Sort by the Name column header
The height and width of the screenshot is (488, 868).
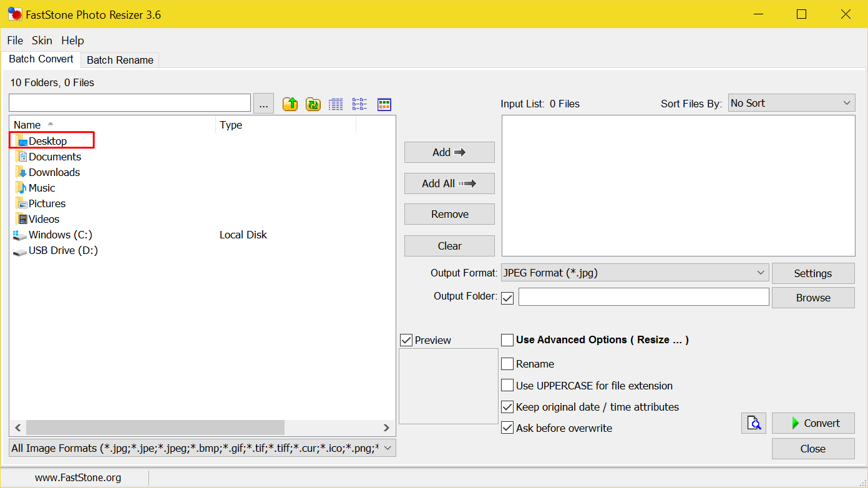click(x=112, y=125)
